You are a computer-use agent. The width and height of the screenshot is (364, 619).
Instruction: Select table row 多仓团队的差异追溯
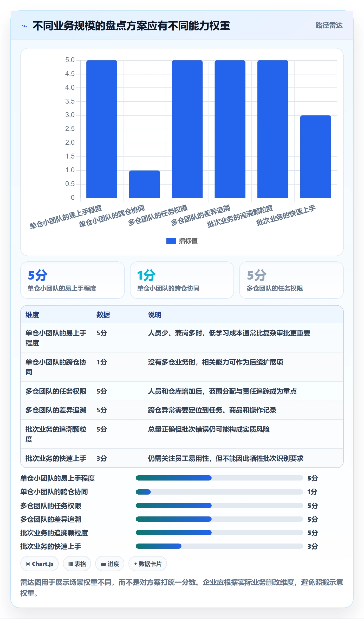coord(182,410)
